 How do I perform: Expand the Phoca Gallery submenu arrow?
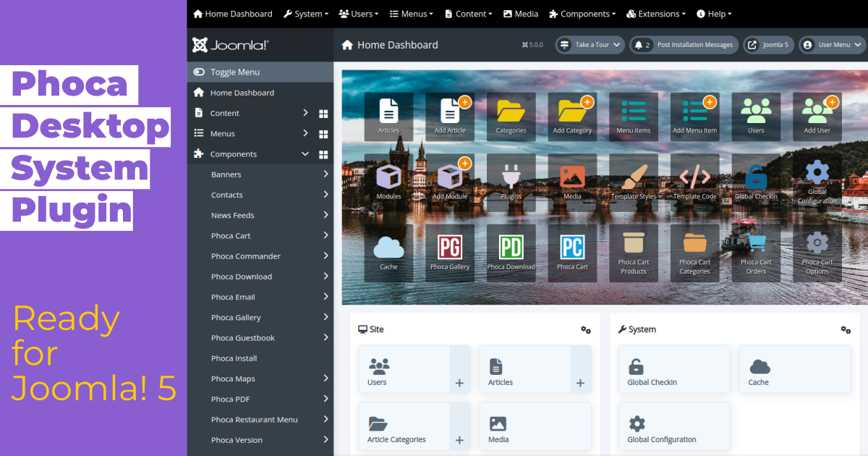[x=325, y=318]
